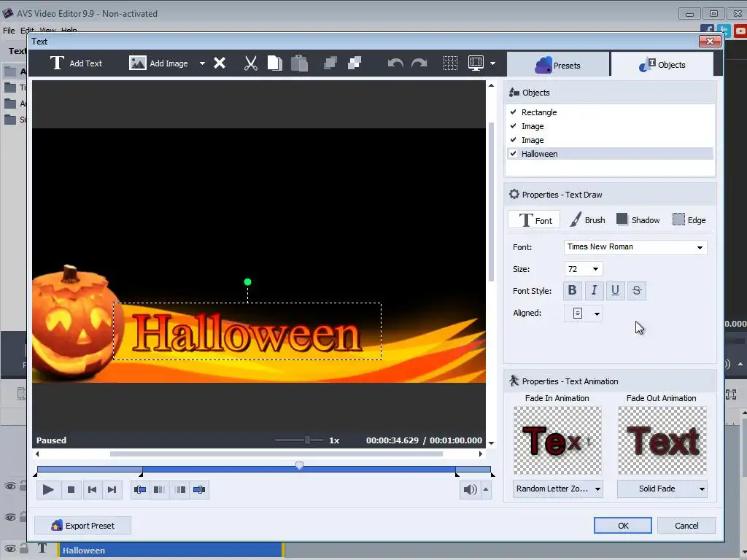
Task: Click the Send to Back icon
Action: pyautogui.click(x=355, y=63)
